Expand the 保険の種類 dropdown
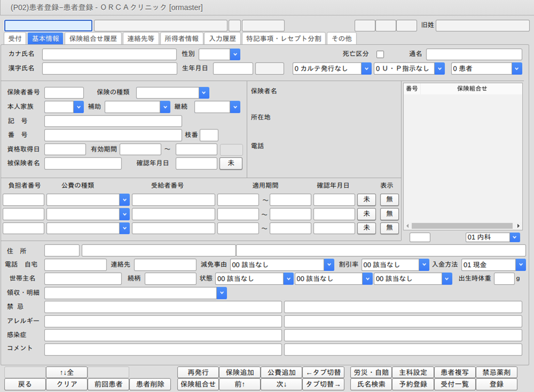The width and height of the screenshot is (534, 392). click(203, 92)
